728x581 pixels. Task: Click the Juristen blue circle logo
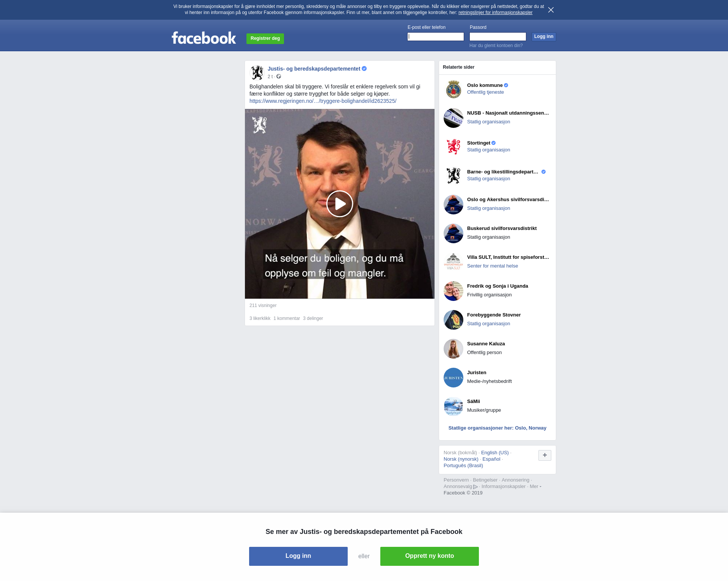453,378
